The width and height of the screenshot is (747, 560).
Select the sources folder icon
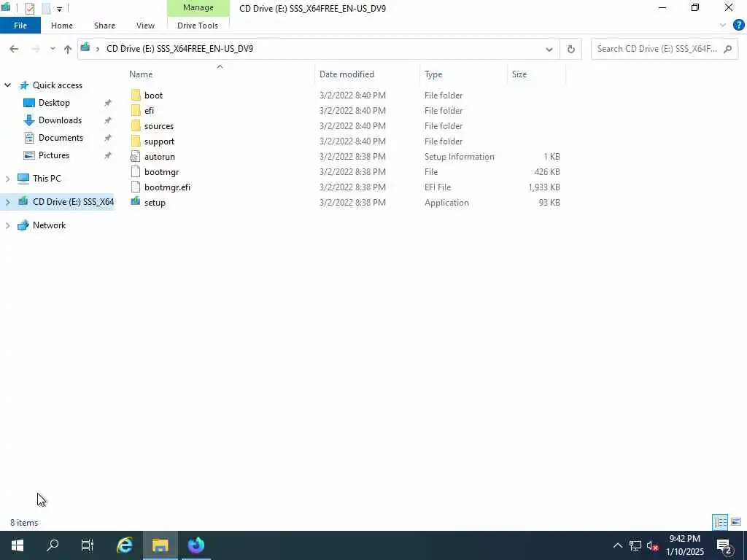tap(136, 125)
